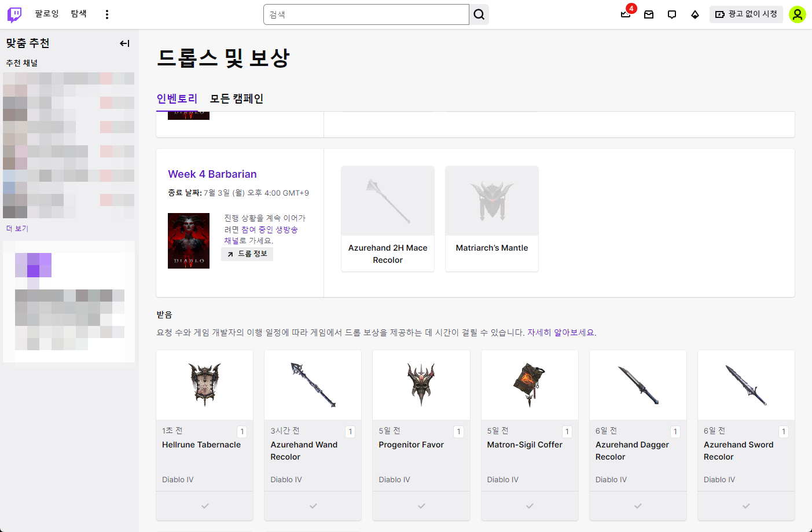812x532 pixels.
Task: Click the checkmark under Azurehand Dagger Recolor
Action: pyautogui.click(x=638, y=506)
